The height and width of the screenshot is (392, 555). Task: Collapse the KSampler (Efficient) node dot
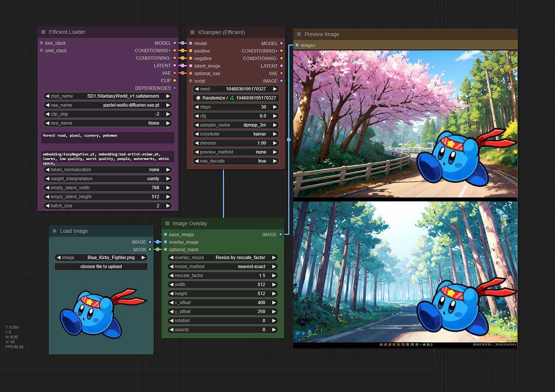(193, 32)
